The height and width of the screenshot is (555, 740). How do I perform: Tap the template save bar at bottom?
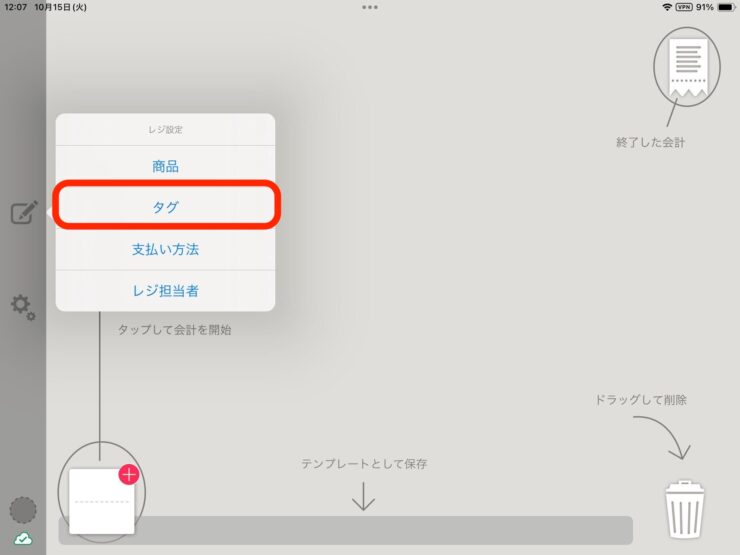345,530
